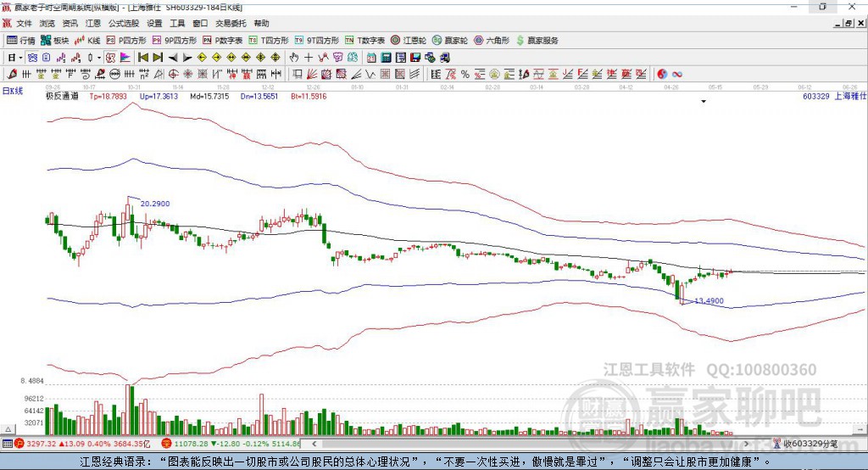The width and height of the screenshot is (868, 470).
Task: Open 赢家服务 service with dollar icon
Action: tap(537, 41)
